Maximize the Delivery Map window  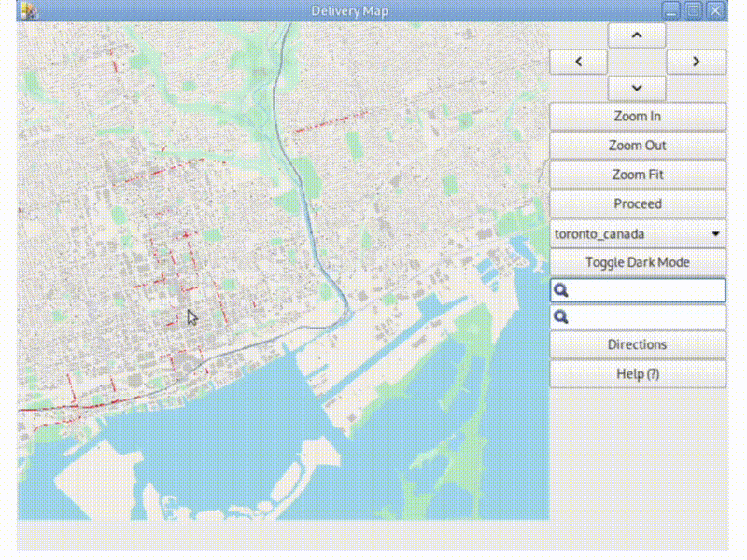694,11
